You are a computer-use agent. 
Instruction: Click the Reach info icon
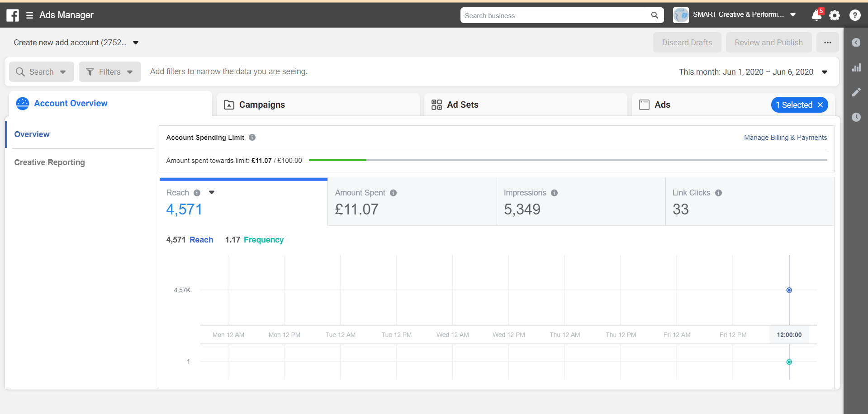pos(197,193)
